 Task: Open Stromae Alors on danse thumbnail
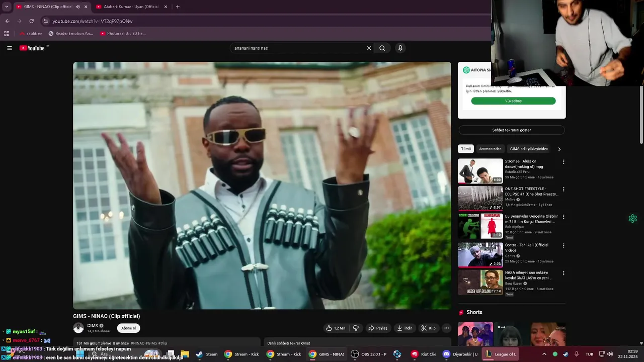pyautogui.click(x=480, y=171)
